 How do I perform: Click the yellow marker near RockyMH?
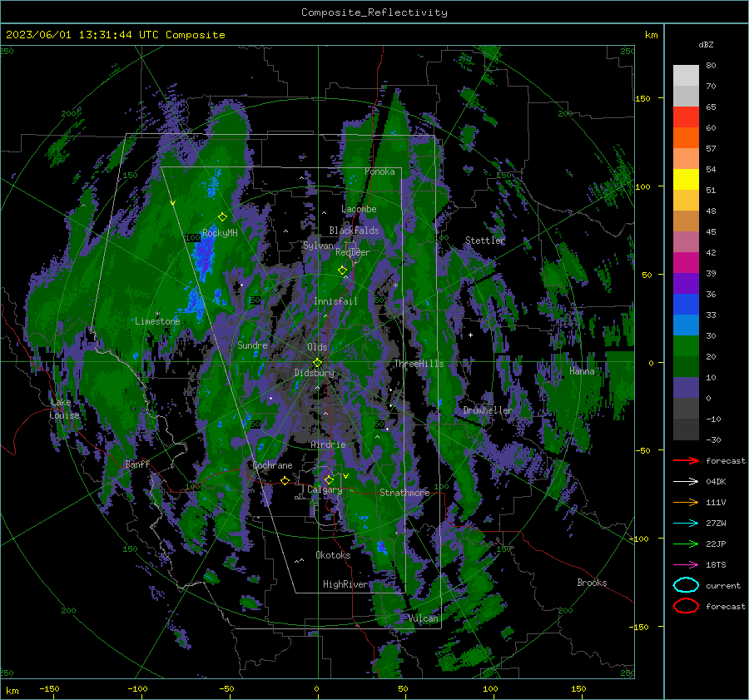pos(222,217)
